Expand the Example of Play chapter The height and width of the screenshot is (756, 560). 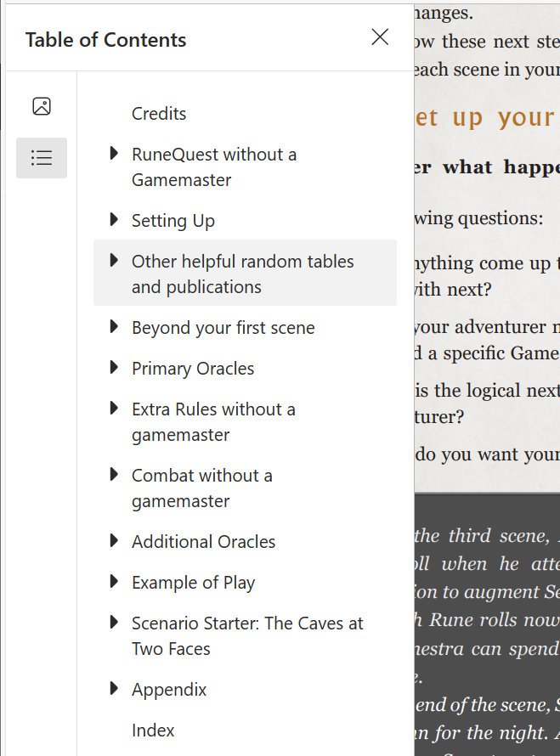114,582
